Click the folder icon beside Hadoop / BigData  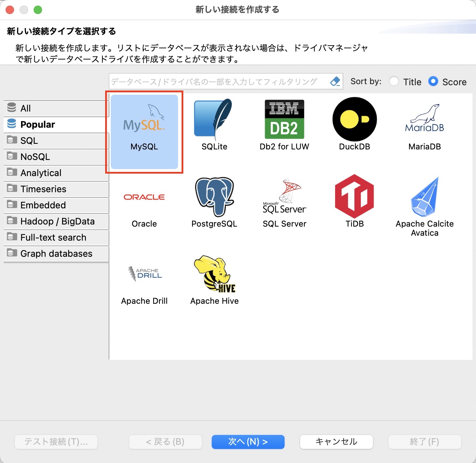tap(12, 221)
